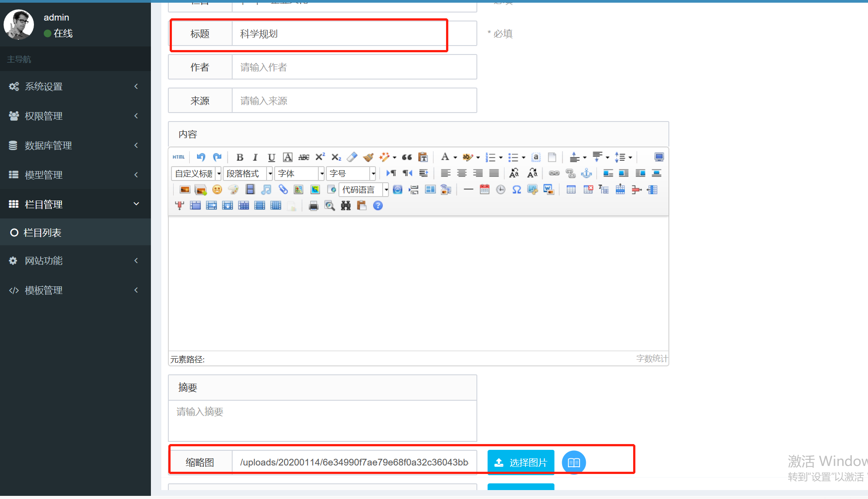Viewport: 868px width, 499px height.
Task: Toggle bold formatting
Action: [x=240, y=157]
